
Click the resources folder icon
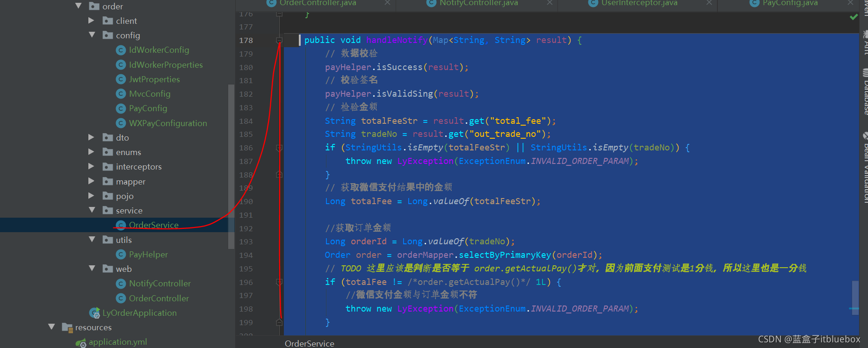pyautogui.click(x=67, y=327)
